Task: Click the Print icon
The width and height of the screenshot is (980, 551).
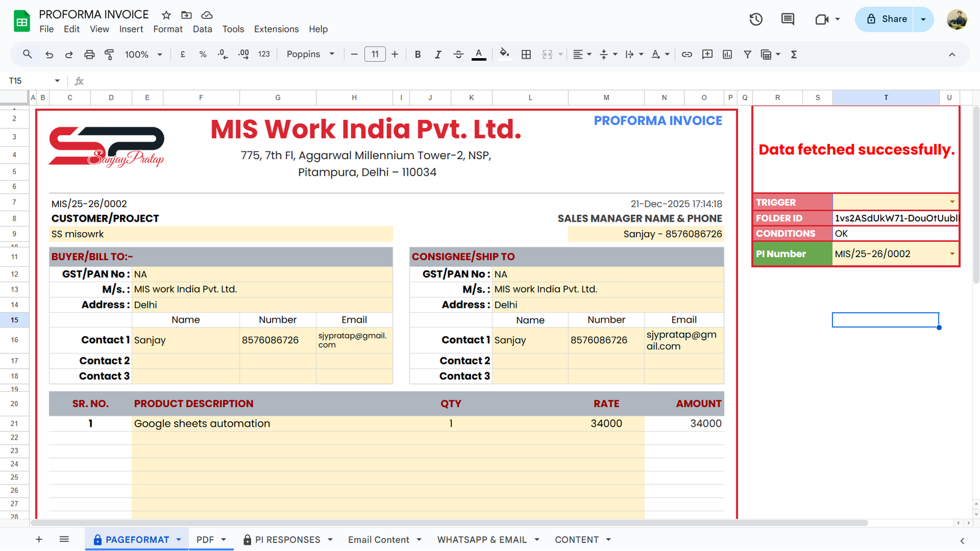Action: pyautogui.click(x=89, y=54)
